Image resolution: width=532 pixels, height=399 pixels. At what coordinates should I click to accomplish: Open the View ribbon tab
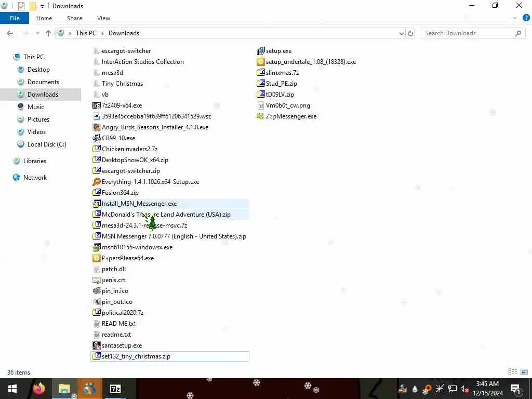(103, 18)
